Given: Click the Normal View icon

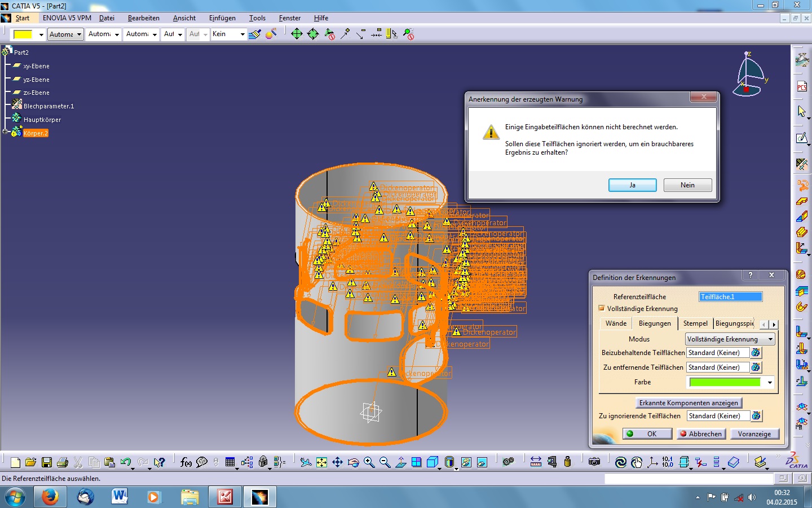Looking at the screenshot, I should coord(400,462).
